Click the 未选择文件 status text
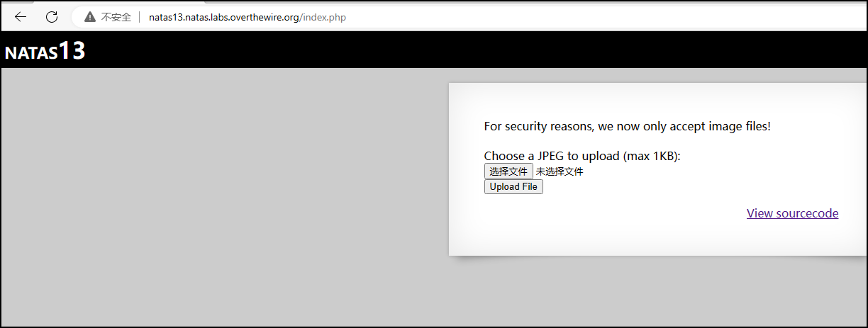 coord(560,171)
